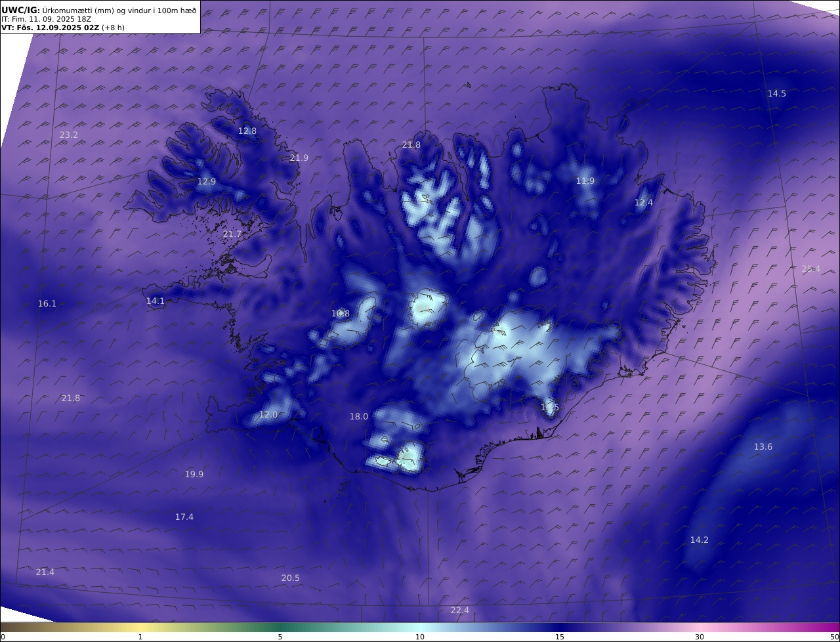
Task: Click the colorbar tick labeled 15
Action: pos(560,637)
